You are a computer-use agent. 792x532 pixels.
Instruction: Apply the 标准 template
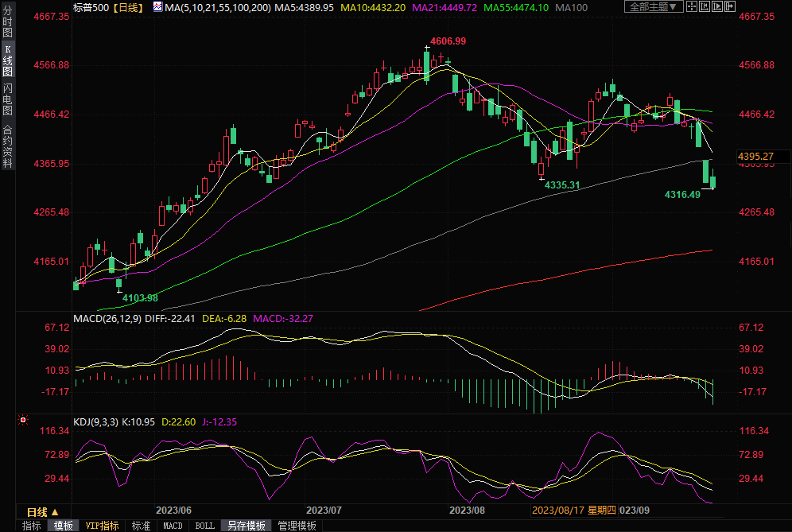click(x=142, y=526)
